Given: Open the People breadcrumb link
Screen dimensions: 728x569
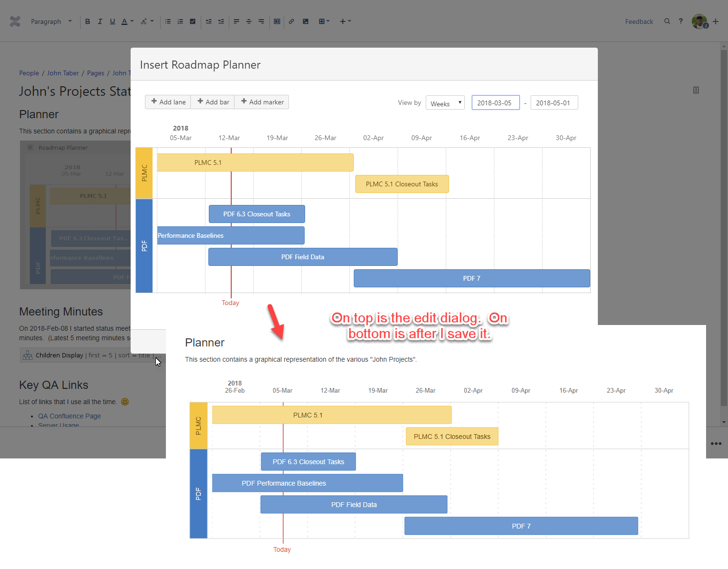Looking at the screenshot, I should (29, 73).
